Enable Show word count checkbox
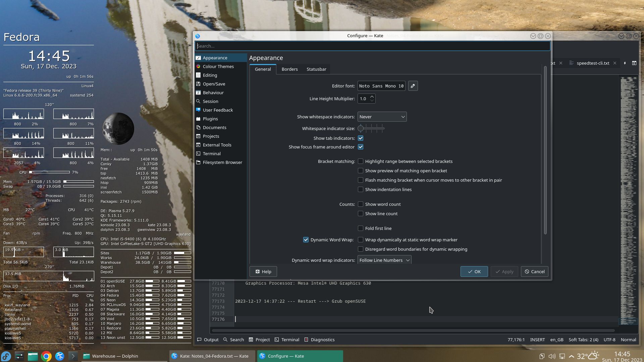The height and width of the screenshot is (362, 644). pyautogui.click(x=361, y=204)
